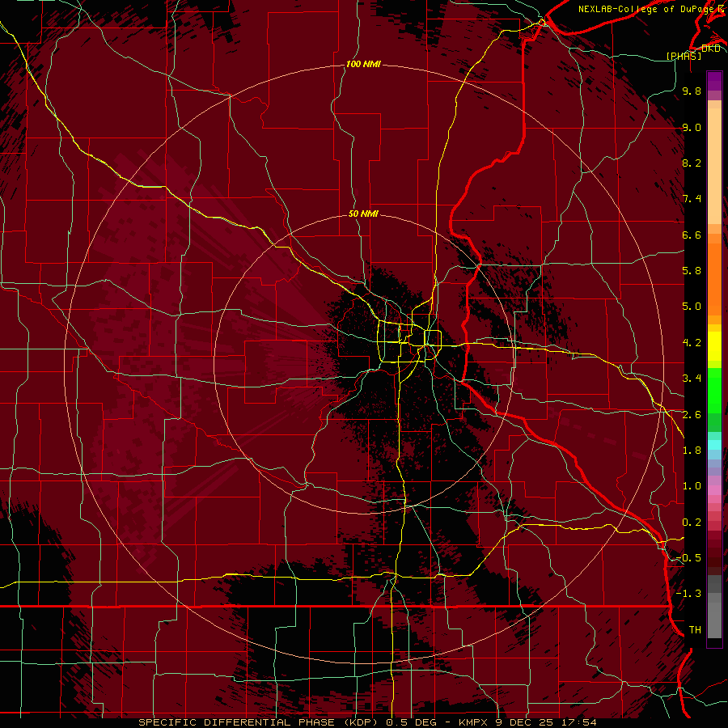Click the 5.8 value on the color scale

click(x=692, y=271)
